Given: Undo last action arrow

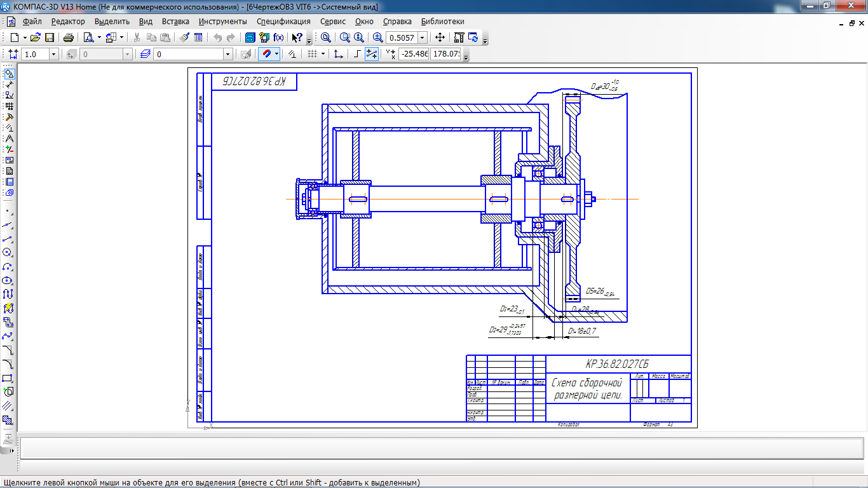Looking at the screenshot, I should (x=218, y=37).
